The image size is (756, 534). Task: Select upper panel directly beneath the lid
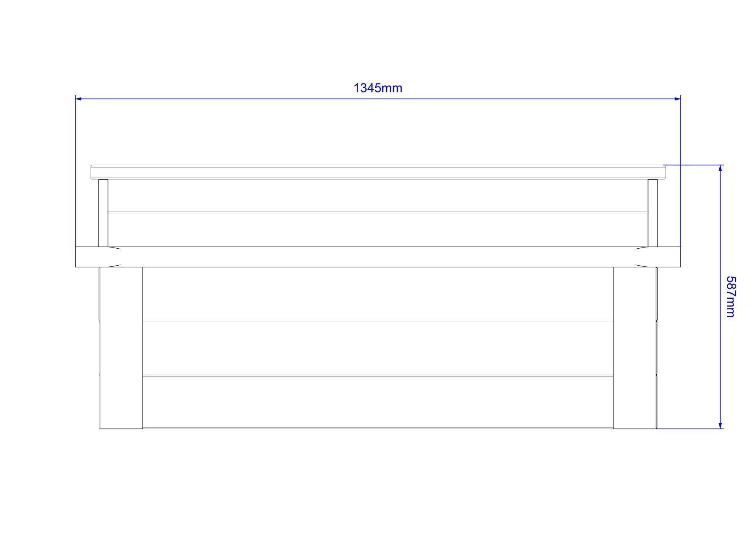click(x=378, y=196)
